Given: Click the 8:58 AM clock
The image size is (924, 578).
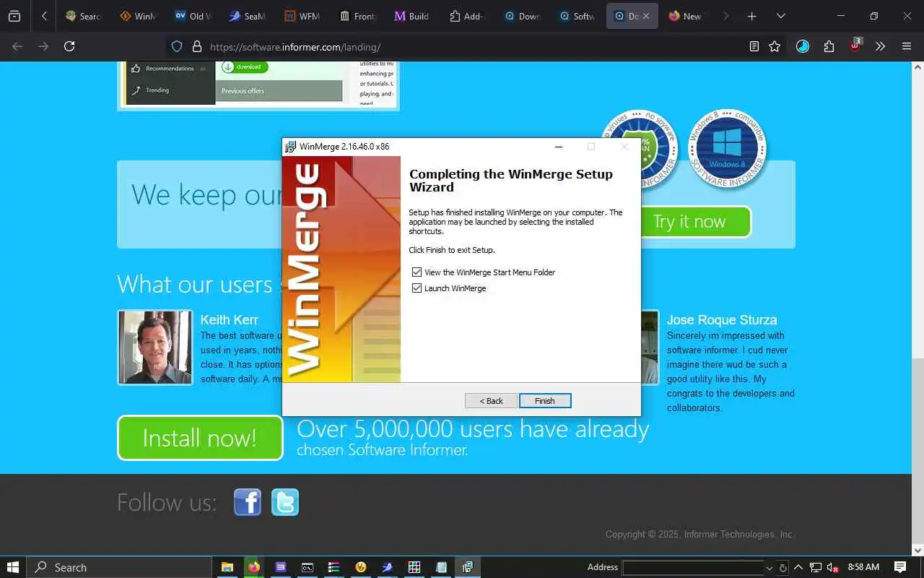Looking at the screenshot, I should [x=863, y=567].
